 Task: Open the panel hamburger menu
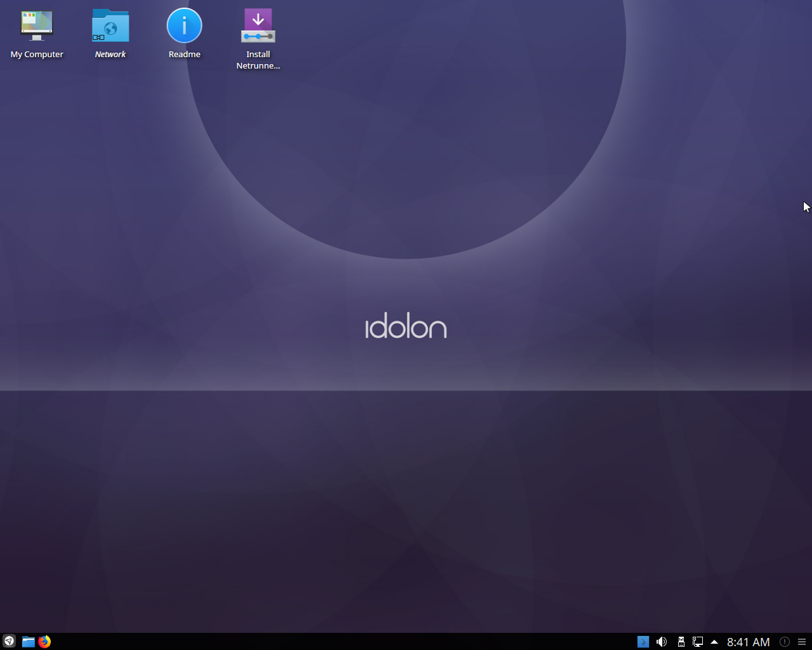[x=802, y=642]
